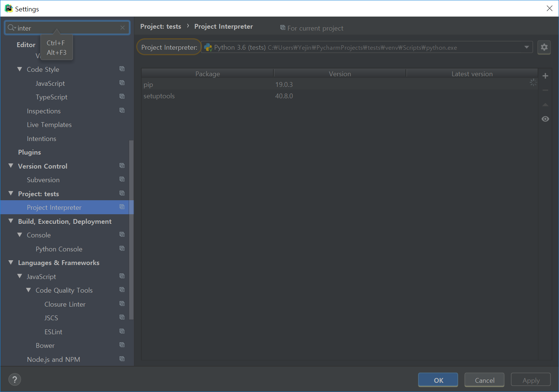Click project-level icon beside Subversion
The width and height of the screenshot is (559, 392).
tap(122, 179)
